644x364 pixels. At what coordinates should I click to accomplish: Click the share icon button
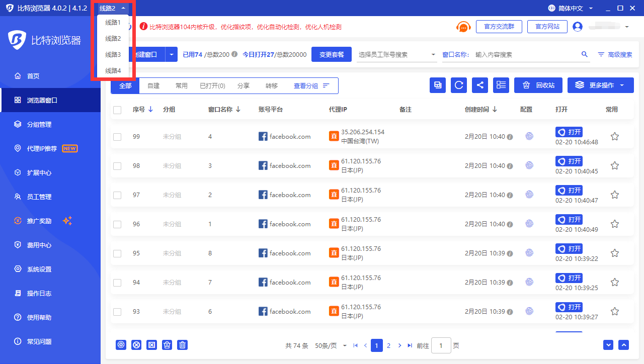click(480, 85)
